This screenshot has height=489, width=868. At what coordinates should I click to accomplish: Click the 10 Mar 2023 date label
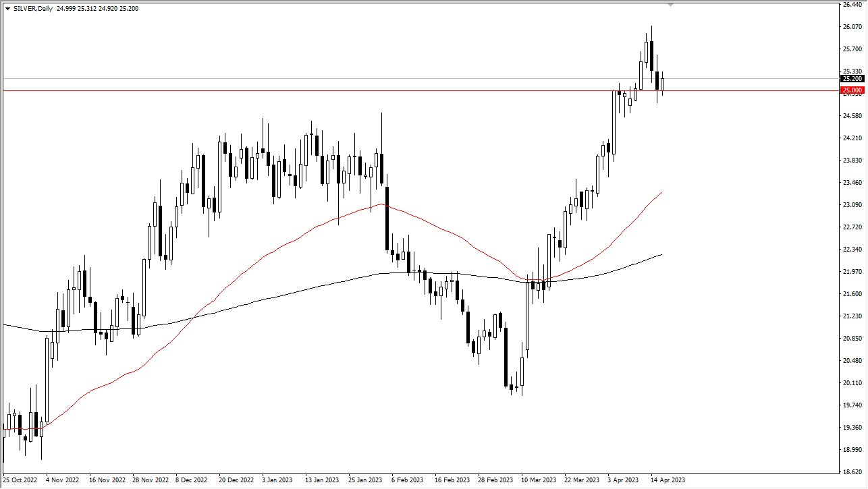538,480
